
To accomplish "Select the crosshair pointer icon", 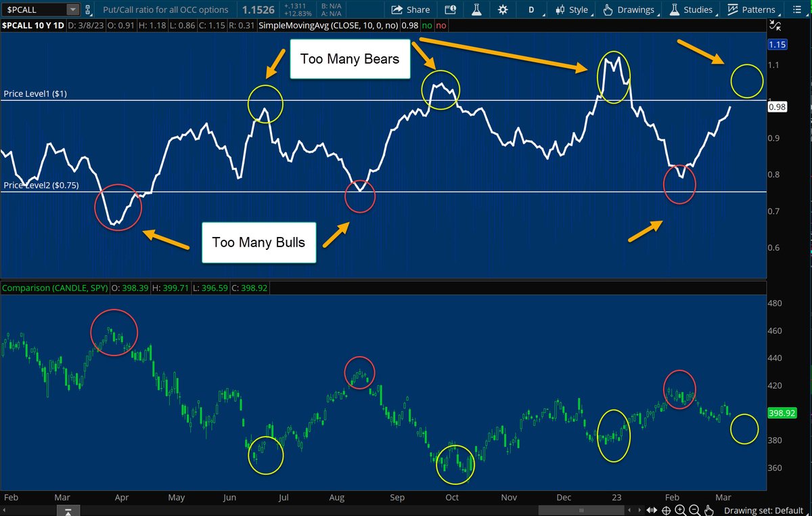I will coord(667,511).
